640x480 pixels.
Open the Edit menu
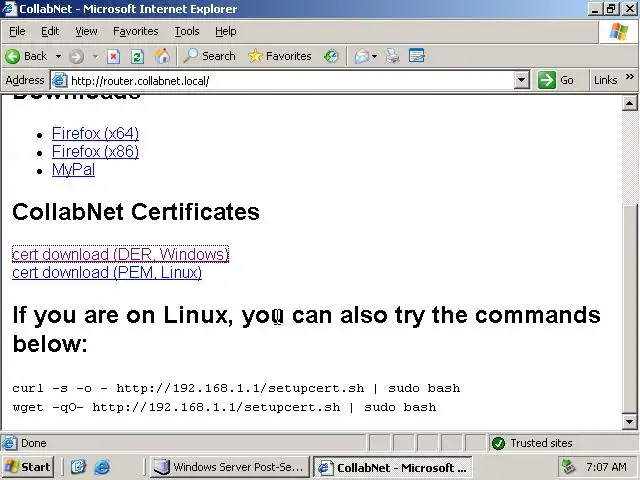pyautogui.click(x=50, y=31)
